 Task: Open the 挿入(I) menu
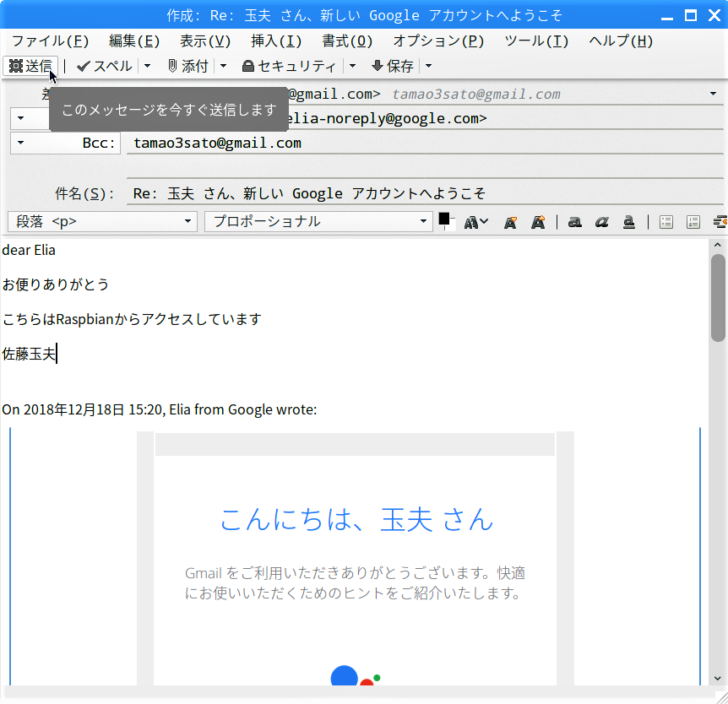click(x=276, y=41)
